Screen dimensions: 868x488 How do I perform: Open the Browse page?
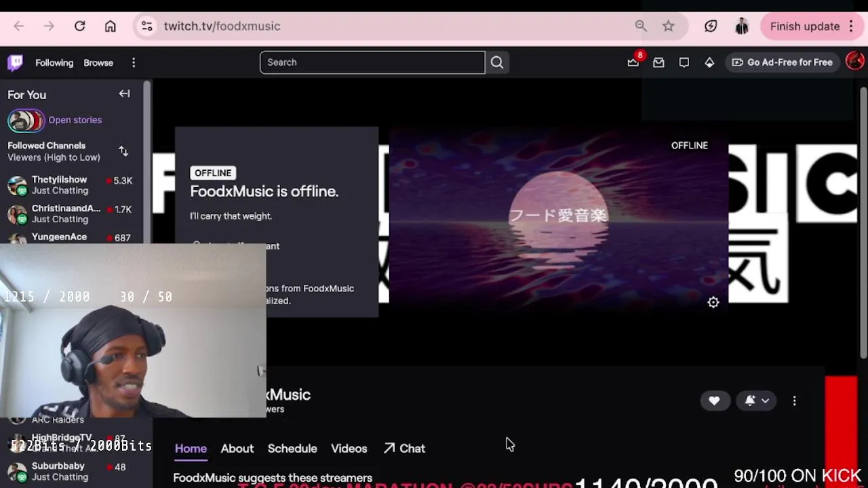98,62
